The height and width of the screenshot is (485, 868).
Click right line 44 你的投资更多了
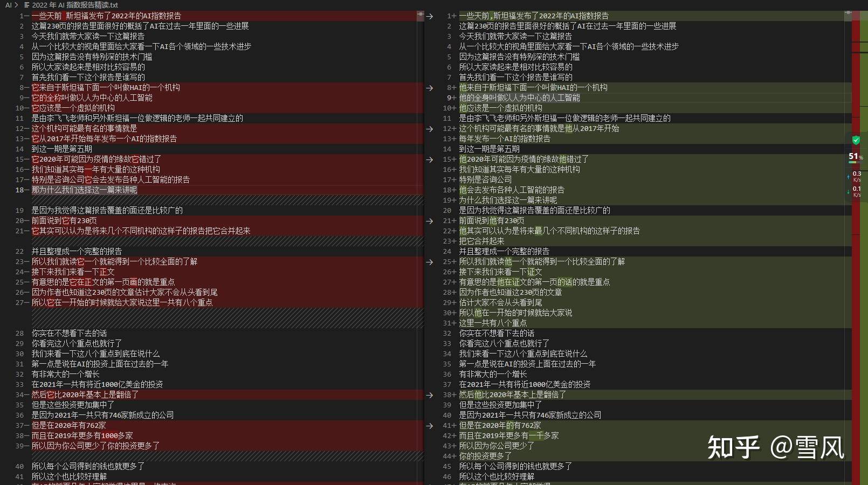(485, 456)
